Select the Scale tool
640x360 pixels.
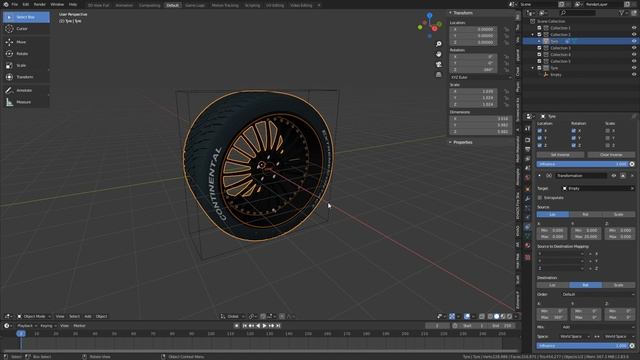click(x=26, y=65)
